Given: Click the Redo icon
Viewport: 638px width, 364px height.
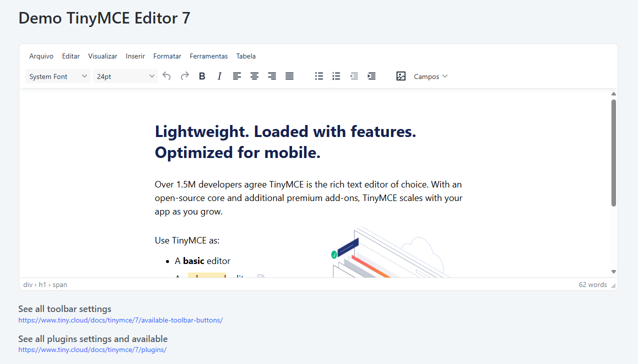Looking at the screenshot, I should [x=184, y=76].
